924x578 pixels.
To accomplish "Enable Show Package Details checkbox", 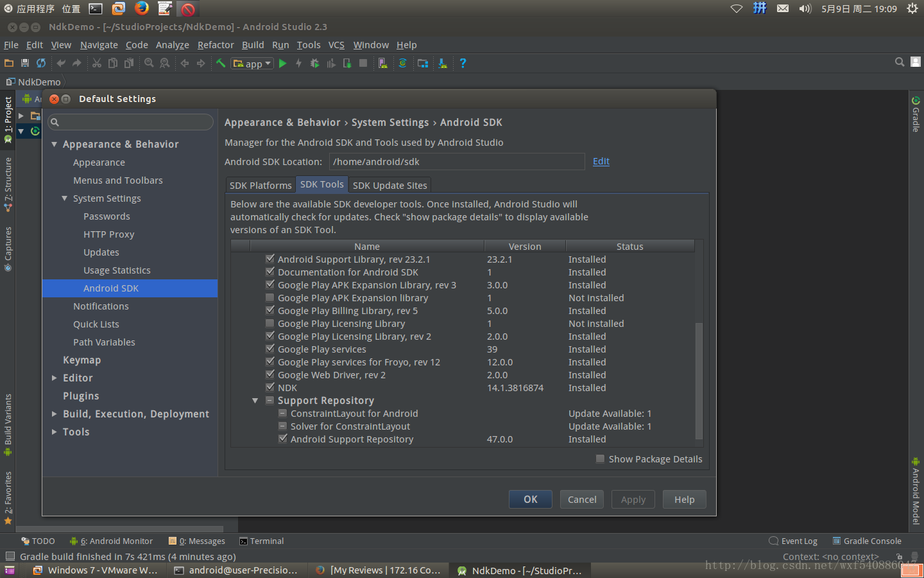I will coord(600,459).
